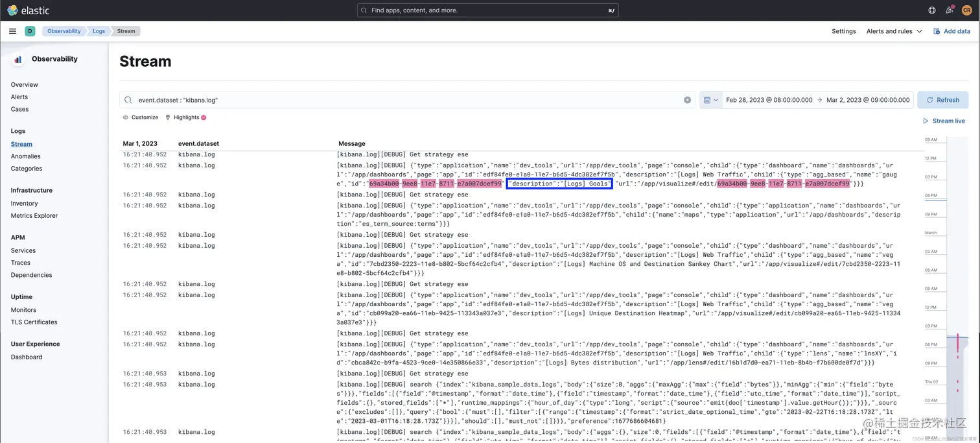Click the Elastic logo
Image resolution: width=980 pixels, height=443 pixels.
point(27,10)
